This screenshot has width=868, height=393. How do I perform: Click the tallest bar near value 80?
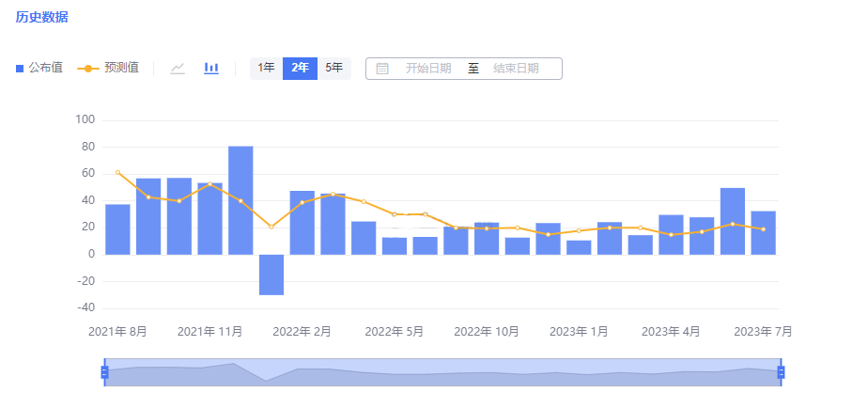click(240, 199)
